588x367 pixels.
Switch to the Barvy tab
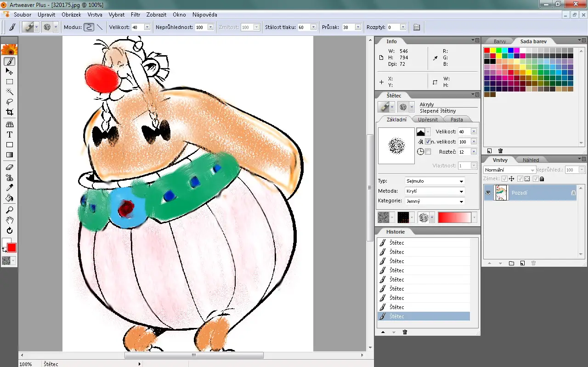click(x=500, y=41)
